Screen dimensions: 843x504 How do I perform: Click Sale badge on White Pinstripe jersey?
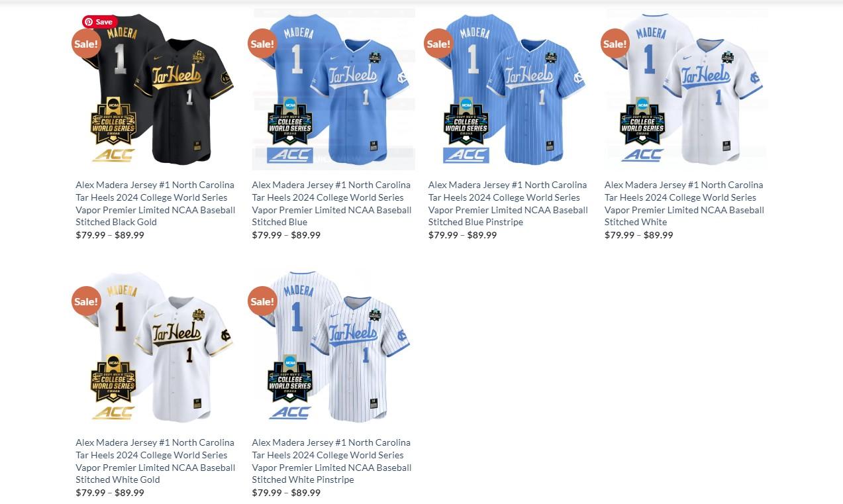[262, 301]
